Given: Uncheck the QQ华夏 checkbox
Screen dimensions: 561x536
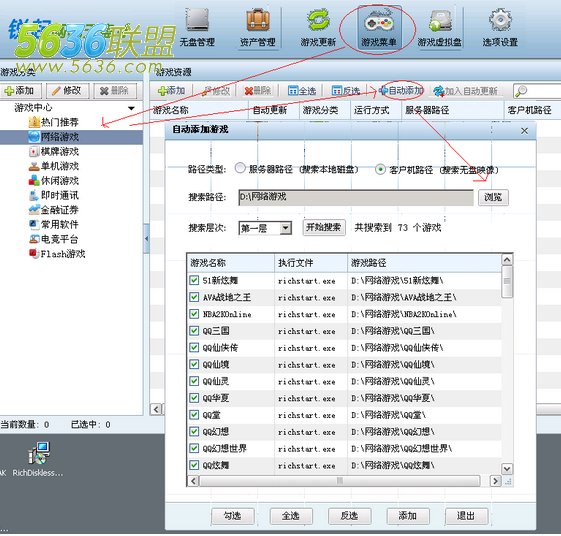Looking at the screenshot, I should (194, 398).
